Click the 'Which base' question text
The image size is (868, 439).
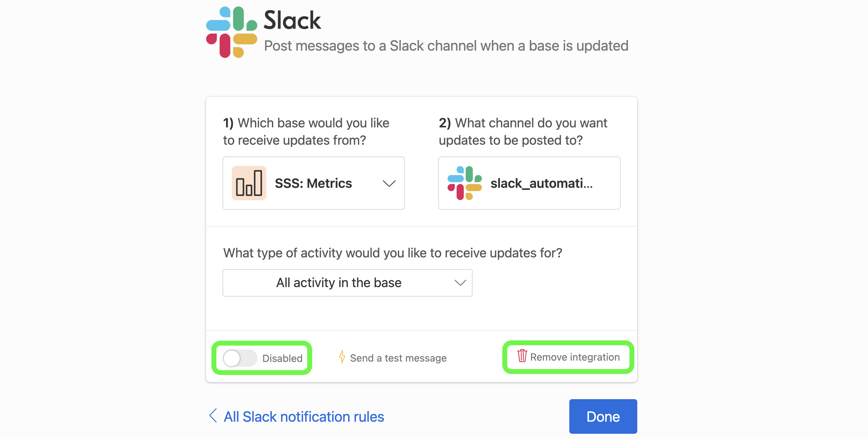coord(306,132)
